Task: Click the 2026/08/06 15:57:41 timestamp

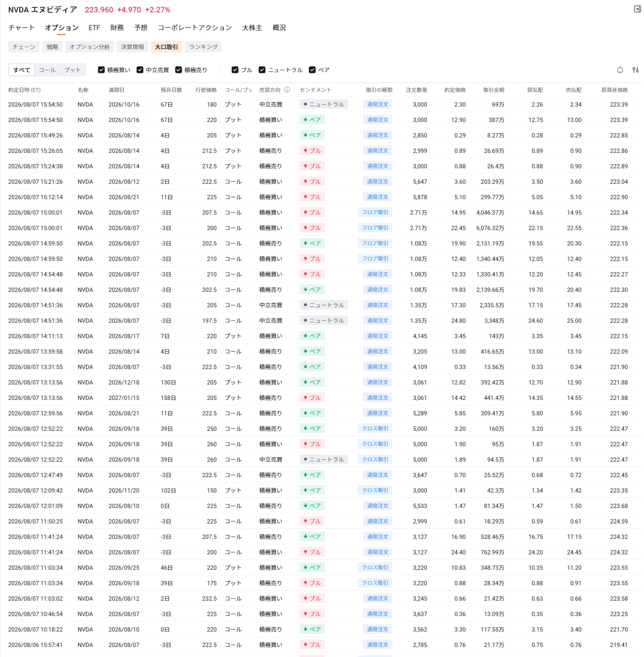Action: pyautogui.click(x=35, y=645)
